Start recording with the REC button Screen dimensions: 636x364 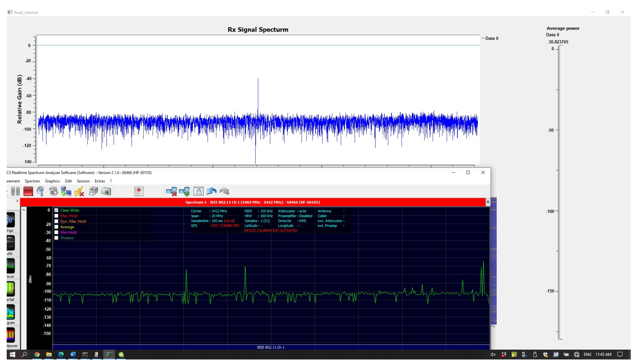pos(139,191)
